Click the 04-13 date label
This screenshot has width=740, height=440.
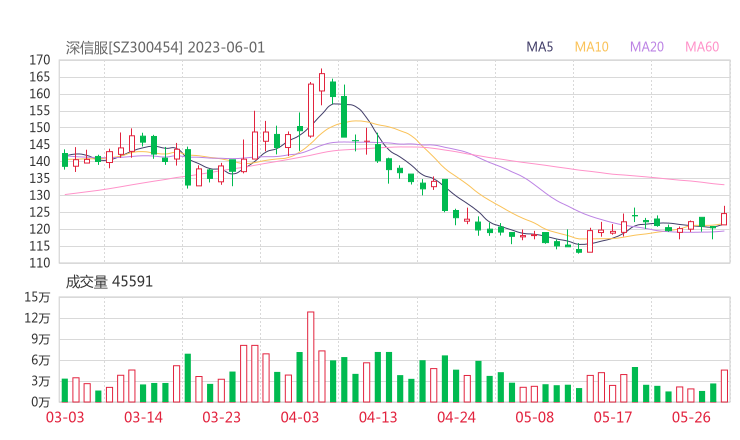[378, 417]
